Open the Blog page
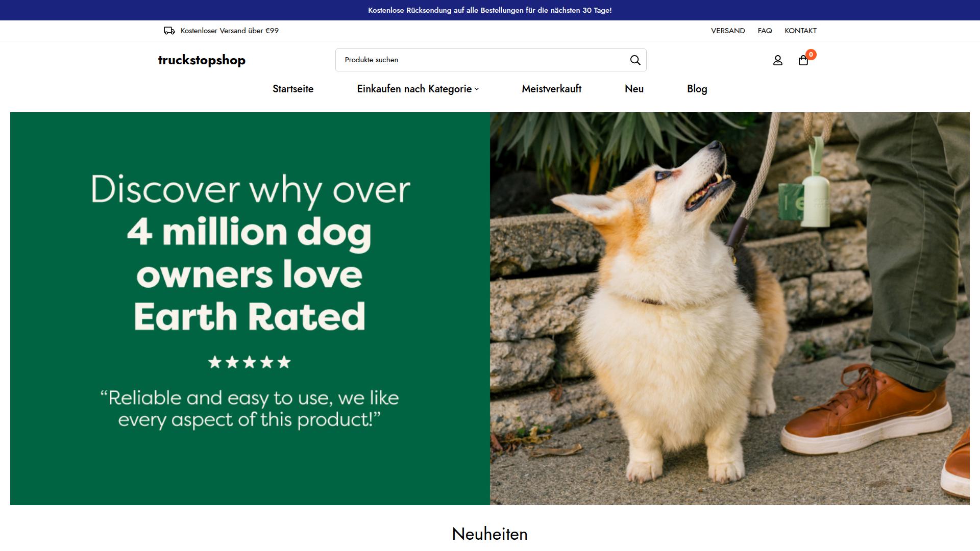980x551 pixels. point(697,89)
